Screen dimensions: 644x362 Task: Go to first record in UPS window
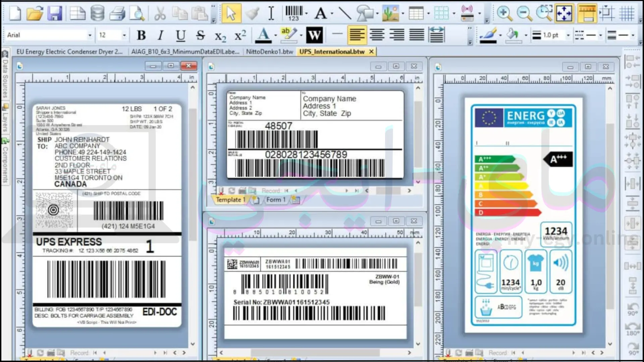[95, 353]
